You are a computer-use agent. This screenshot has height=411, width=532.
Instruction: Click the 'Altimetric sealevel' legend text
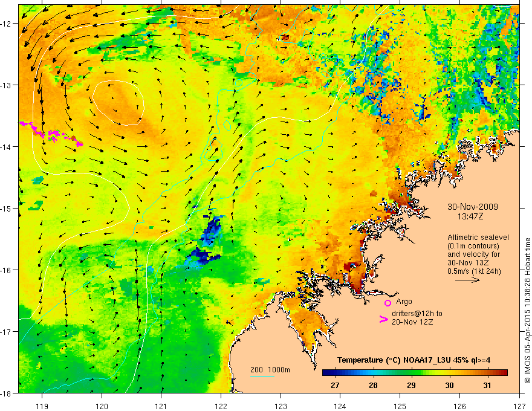pos(478,238)
